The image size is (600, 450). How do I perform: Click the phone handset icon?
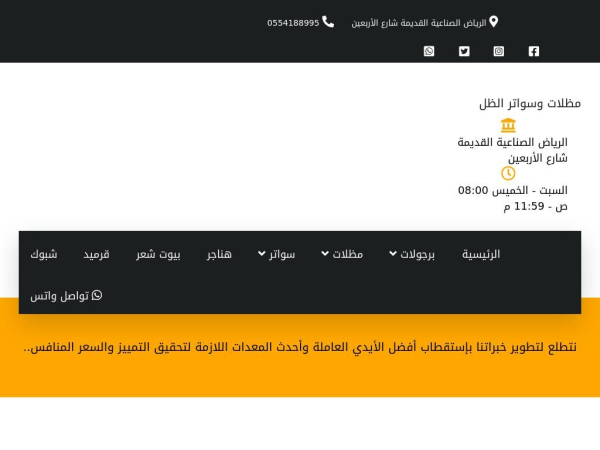[328, 22]
